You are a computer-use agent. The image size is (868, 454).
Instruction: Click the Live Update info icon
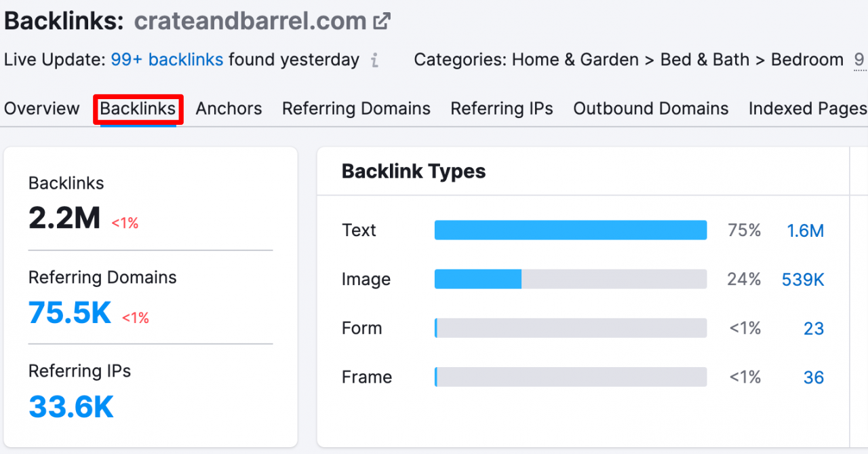tap(375, 60)
